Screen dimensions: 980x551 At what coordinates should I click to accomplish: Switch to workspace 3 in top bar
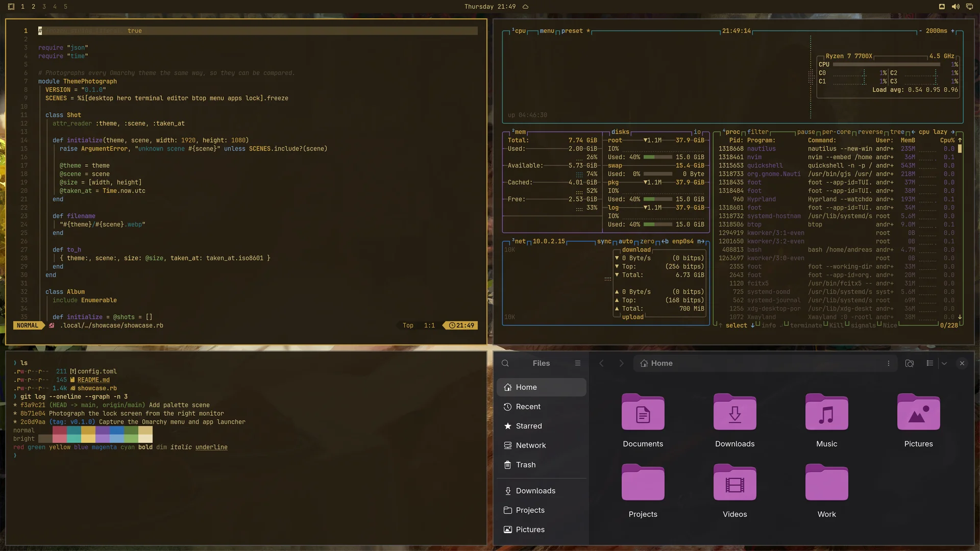pyautogui.click(x=44, y=7)
